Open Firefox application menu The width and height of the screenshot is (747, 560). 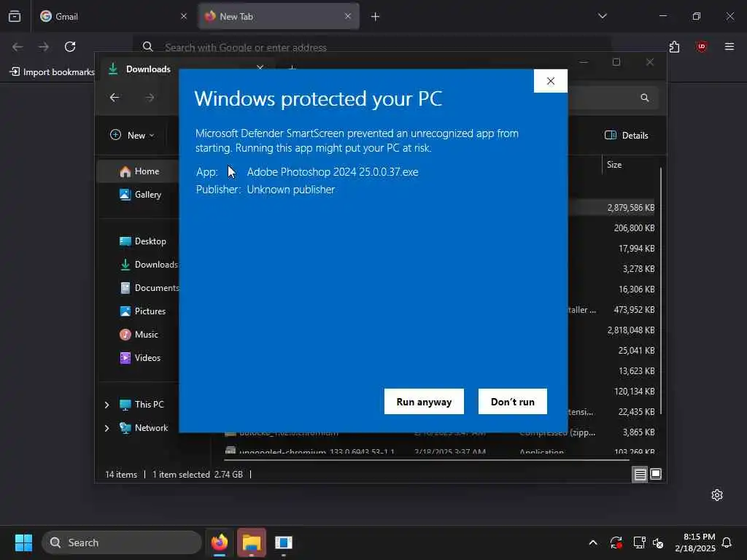point(729,47)
